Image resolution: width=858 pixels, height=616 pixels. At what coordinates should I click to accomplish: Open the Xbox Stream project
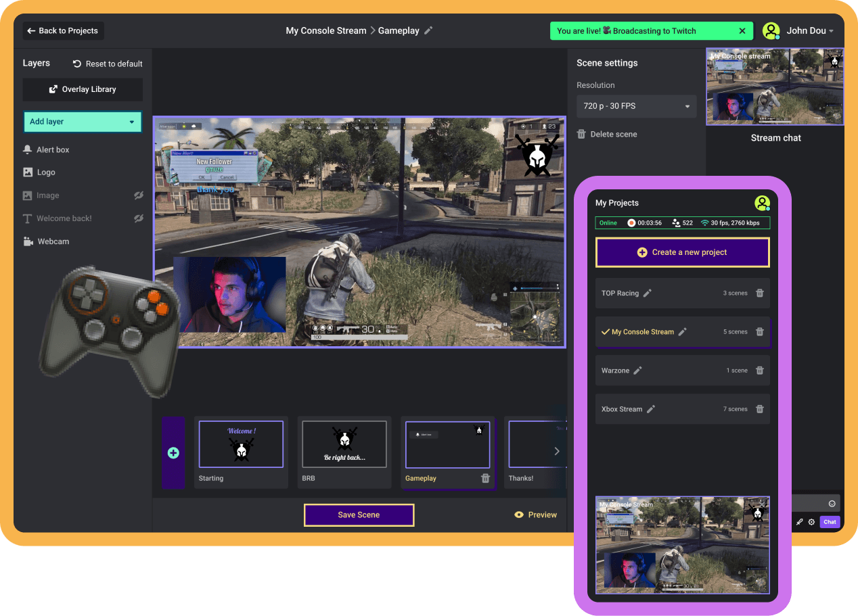click(x=683, y=409)
